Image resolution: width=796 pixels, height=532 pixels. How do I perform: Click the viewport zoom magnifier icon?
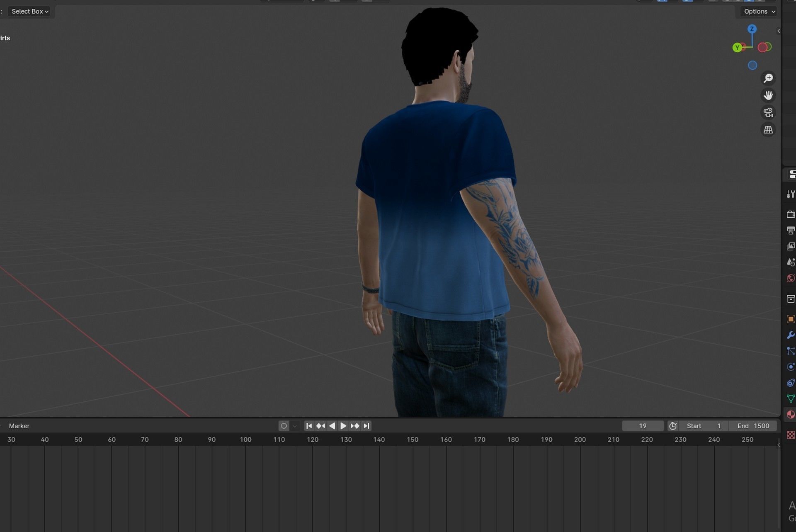(x=768, y=78)
